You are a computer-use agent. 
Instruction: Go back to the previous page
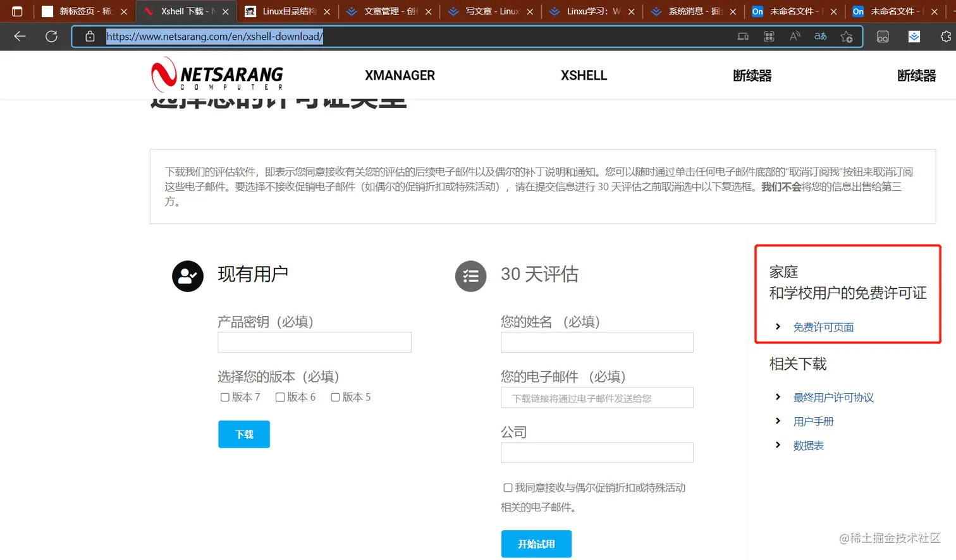point(20,37)
